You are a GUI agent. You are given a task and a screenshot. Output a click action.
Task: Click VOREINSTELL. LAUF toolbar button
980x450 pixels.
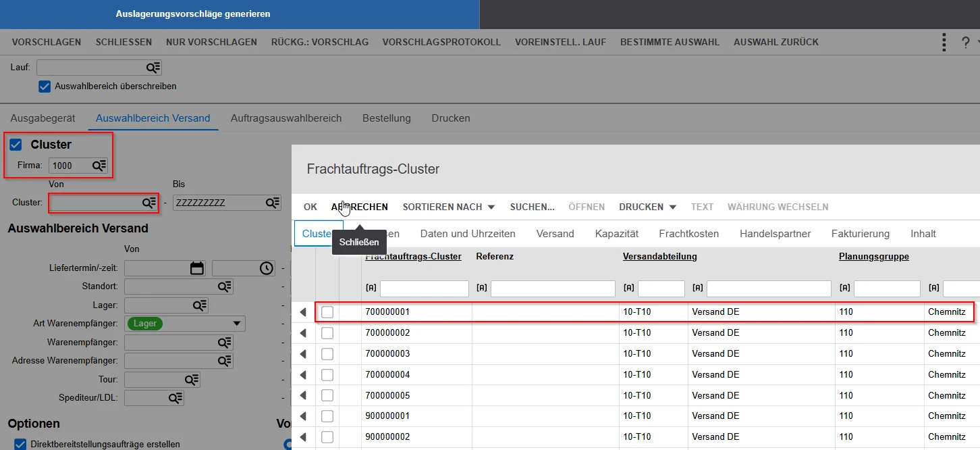[x=560, y=42]
